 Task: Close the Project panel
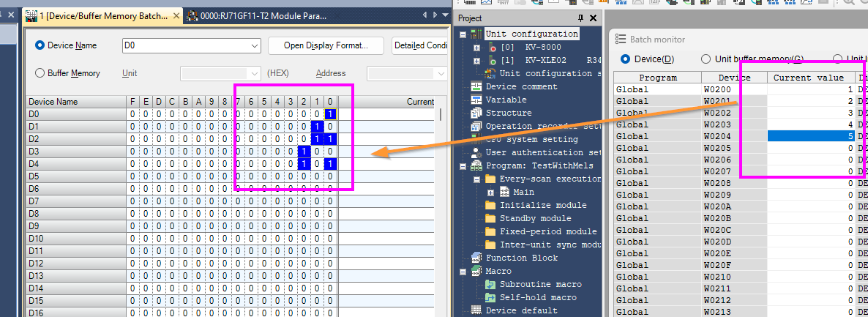point(593,18)
